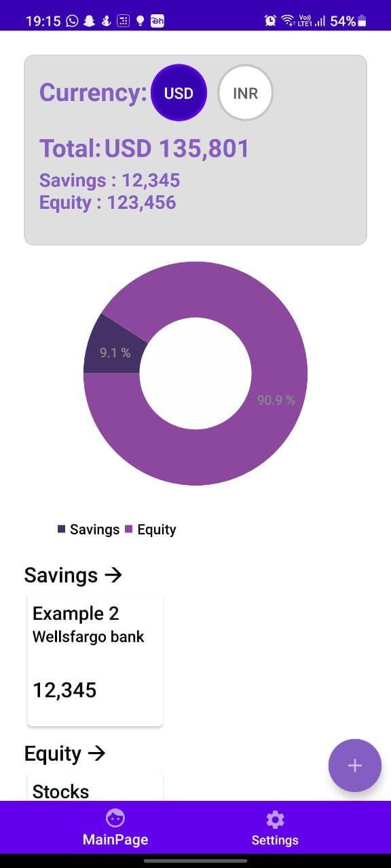Screen dimensions: 391x868
Task: Open Example 2 Wellsfargo bank card
Action: 95,660
